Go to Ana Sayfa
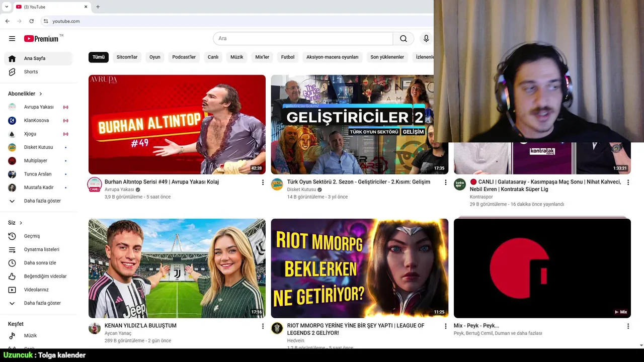The height and width of the screenshot is (362, 644). click(x=38, y=58)
